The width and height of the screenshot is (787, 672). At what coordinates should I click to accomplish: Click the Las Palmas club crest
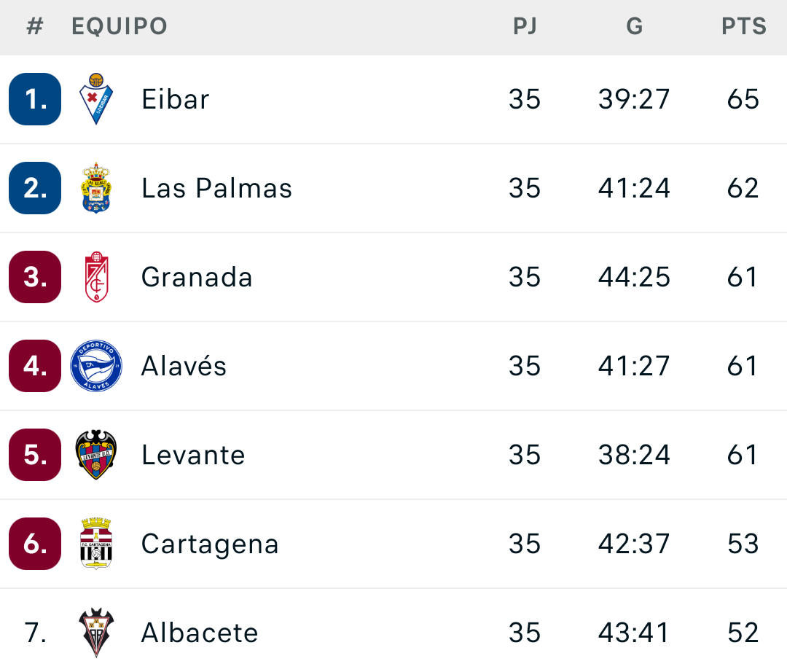click(x=95, y=188)
